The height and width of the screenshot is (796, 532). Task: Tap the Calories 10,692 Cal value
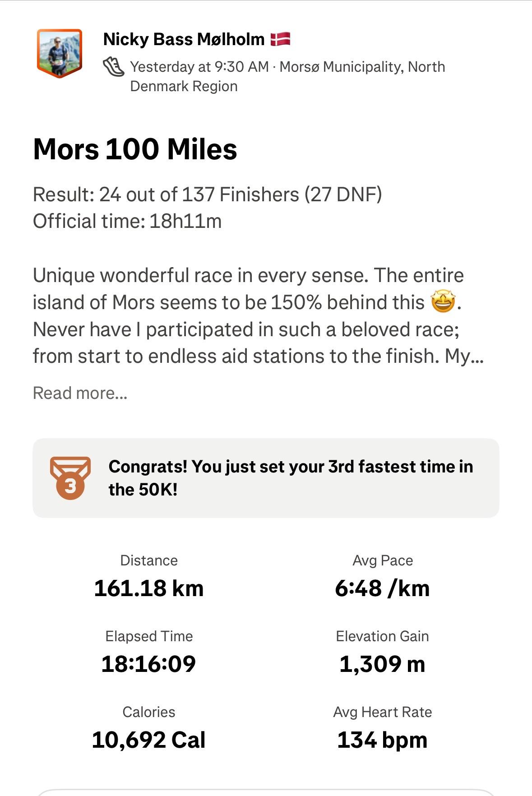click(149, 740)
